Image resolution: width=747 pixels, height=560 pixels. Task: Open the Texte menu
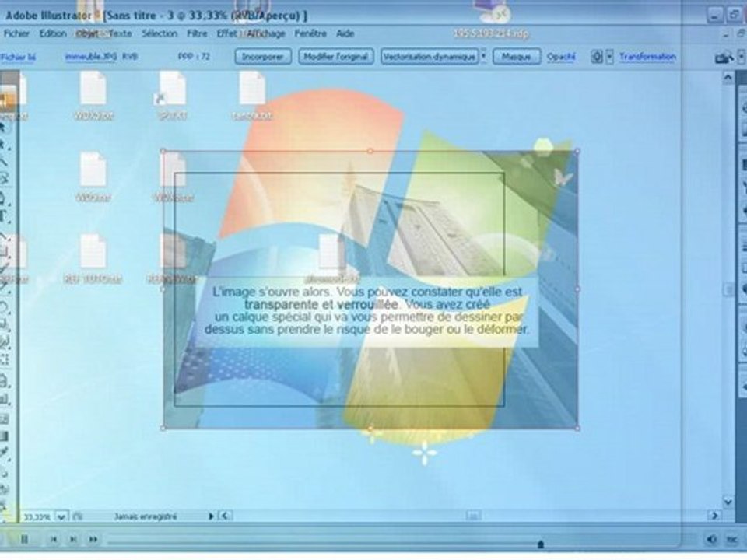coord(121,33)
